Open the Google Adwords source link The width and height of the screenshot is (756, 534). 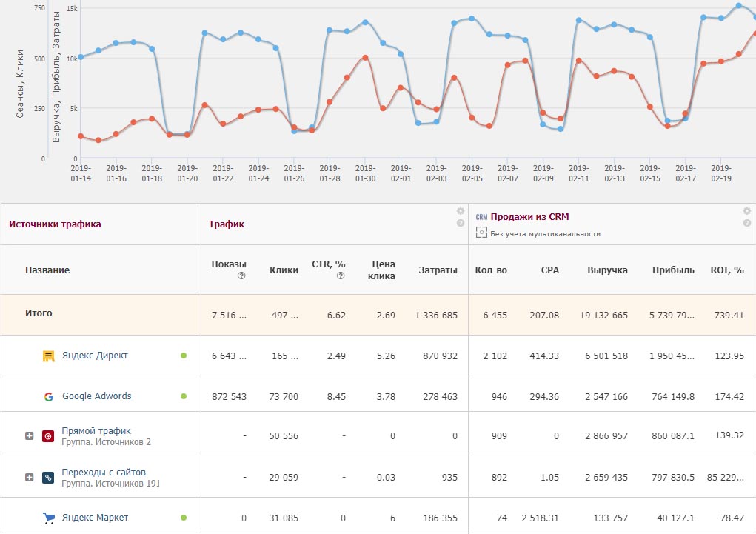[96, 396]
